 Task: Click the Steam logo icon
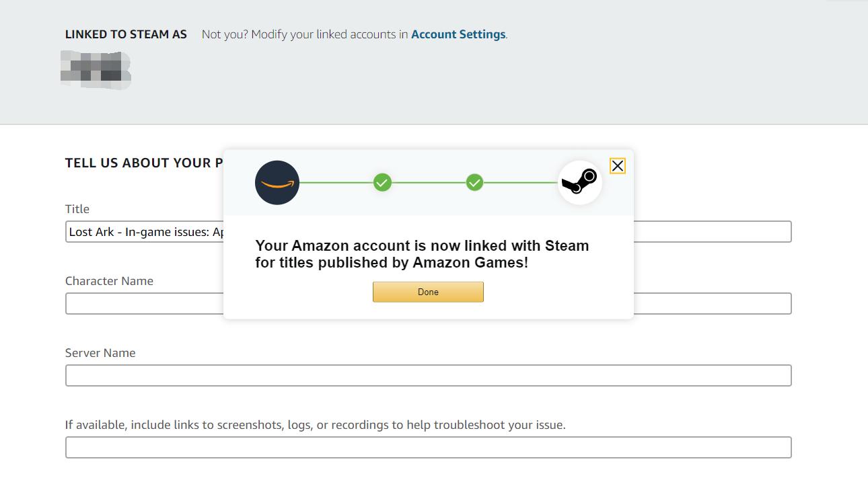pos(579,182)
